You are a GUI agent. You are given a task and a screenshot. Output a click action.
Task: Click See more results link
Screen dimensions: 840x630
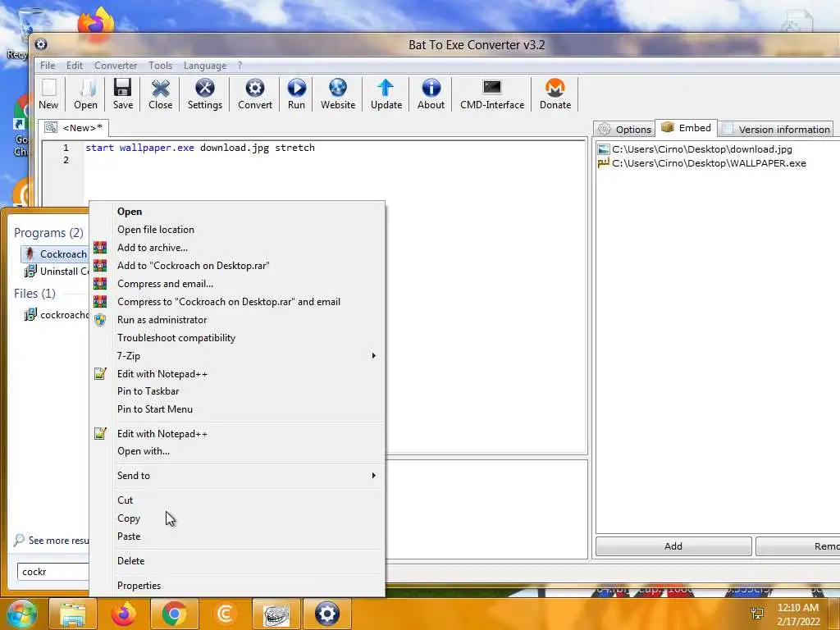52,541
